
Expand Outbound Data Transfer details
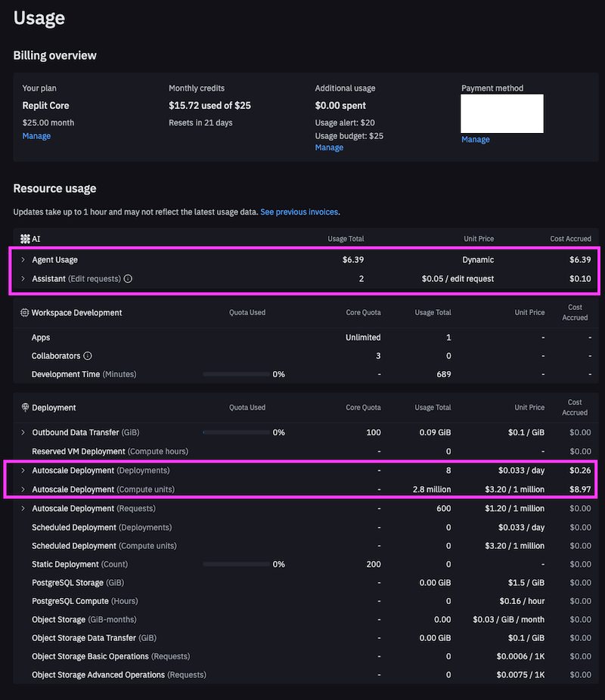[23, 432]
